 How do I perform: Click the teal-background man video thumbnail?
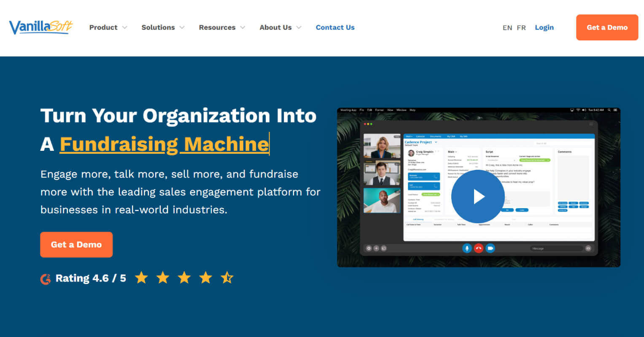[382, 200]
